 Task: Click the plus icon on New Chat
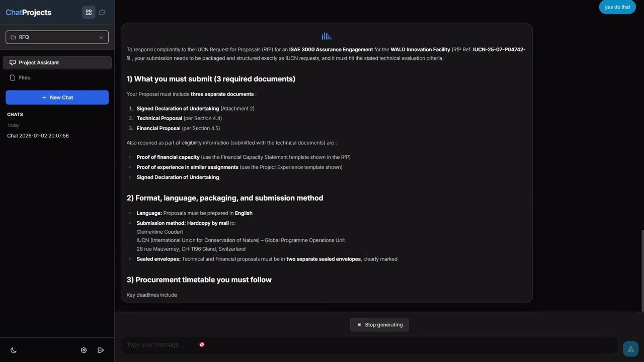pos(44,98)
